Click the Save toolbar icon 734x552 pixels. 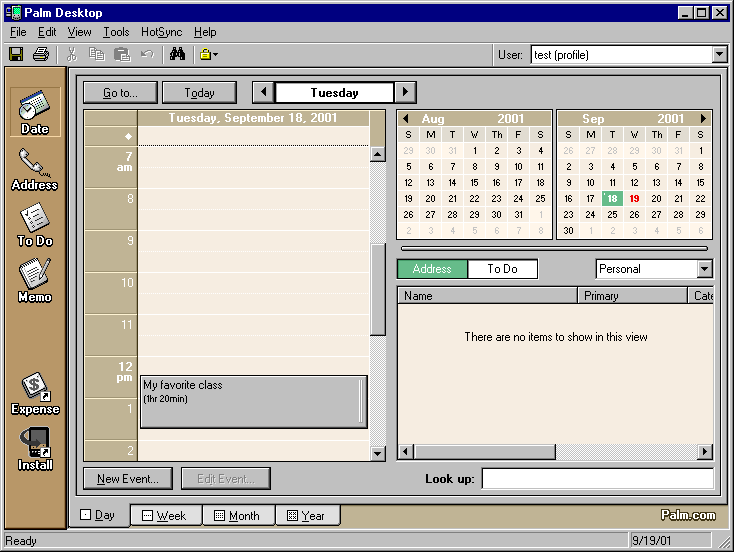[x=16, y=54]
